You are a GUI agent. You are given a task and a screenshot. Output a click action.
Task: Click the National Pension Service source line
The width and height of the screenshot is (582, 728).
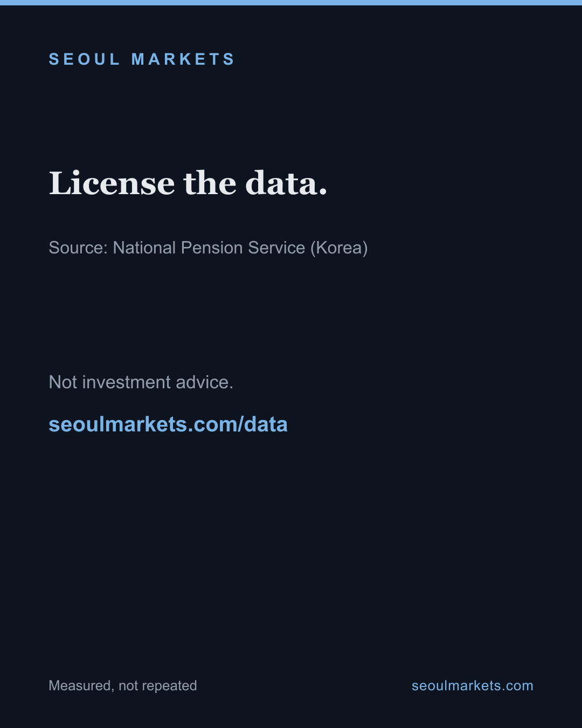(208, 248)
